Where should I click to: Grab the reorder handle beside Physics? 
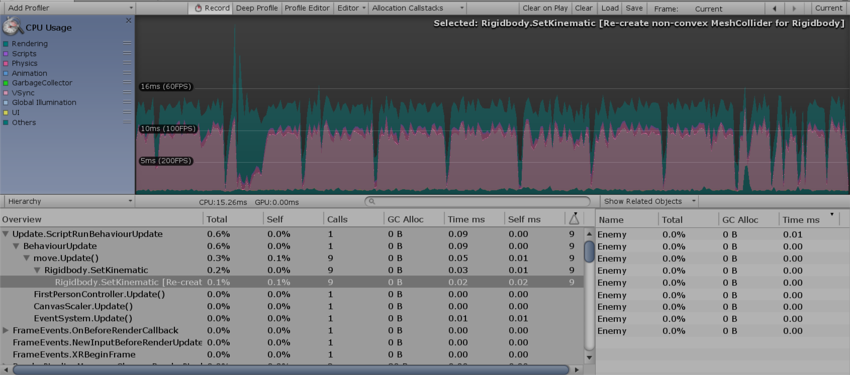(127, 63)
